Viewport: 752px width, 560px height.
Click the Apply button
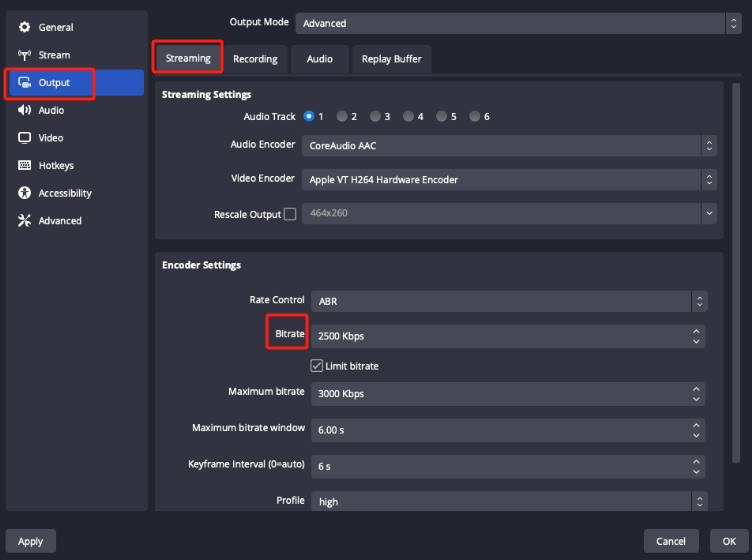click(31, 541)
